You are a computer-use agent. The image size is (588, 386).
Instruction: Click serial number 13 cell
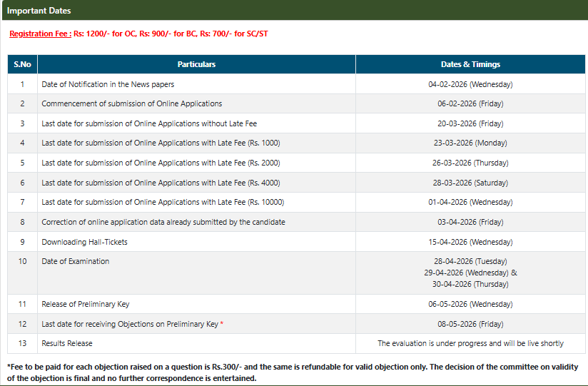click(23, 344)
